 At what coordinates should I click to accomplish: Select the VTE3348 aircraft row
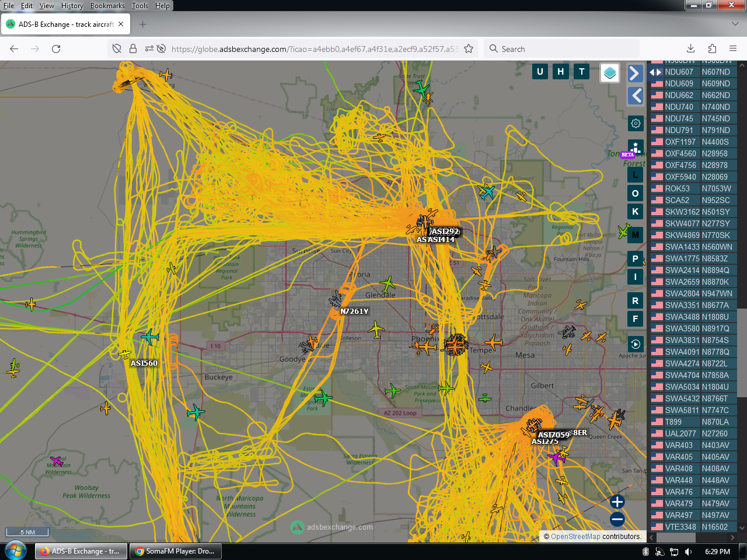tap(693, 527)
